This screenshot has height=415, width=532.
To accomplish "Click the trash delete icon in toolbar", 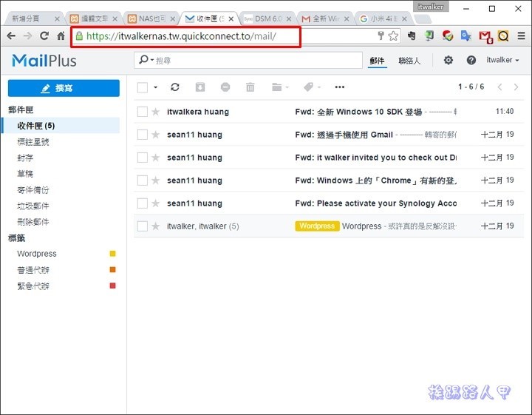I will click(250, 87).
